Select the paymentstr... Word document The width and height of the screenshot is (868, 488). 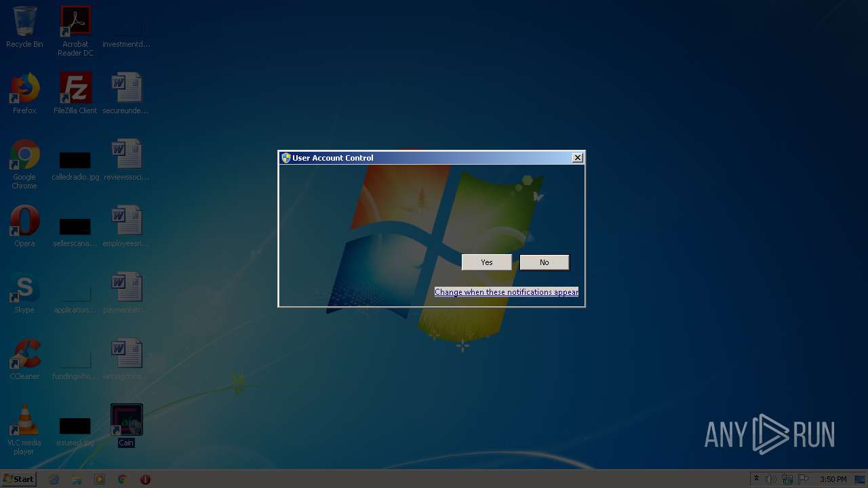click(x=126, y=293)
